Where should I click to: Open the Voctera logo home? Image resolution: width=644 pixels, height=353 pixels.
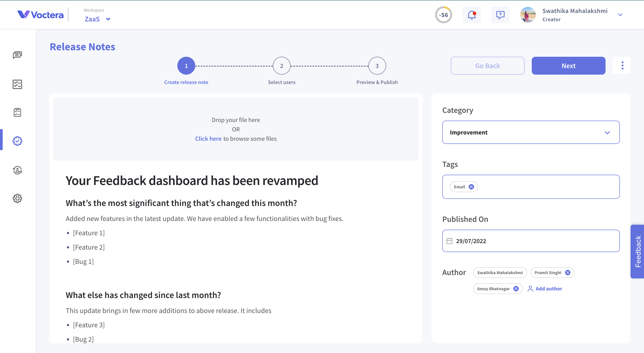pos(40,15)
